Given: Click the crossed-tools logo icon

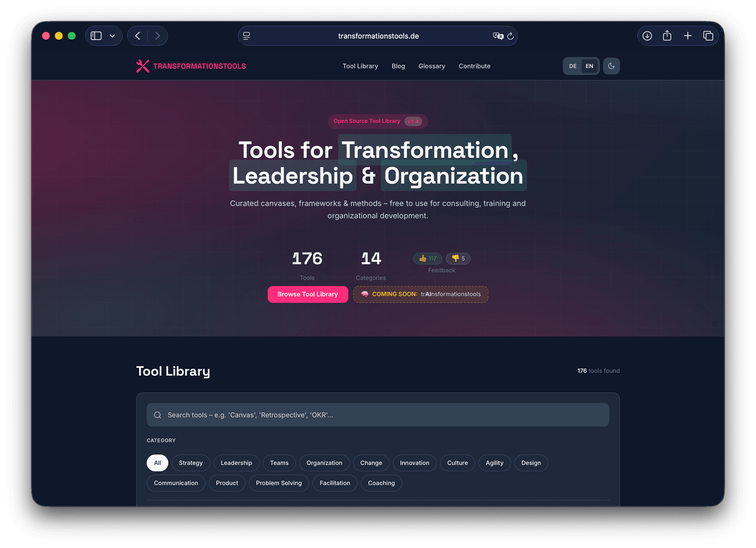Looking at the screenshot, I should click(x=142, y=66).
